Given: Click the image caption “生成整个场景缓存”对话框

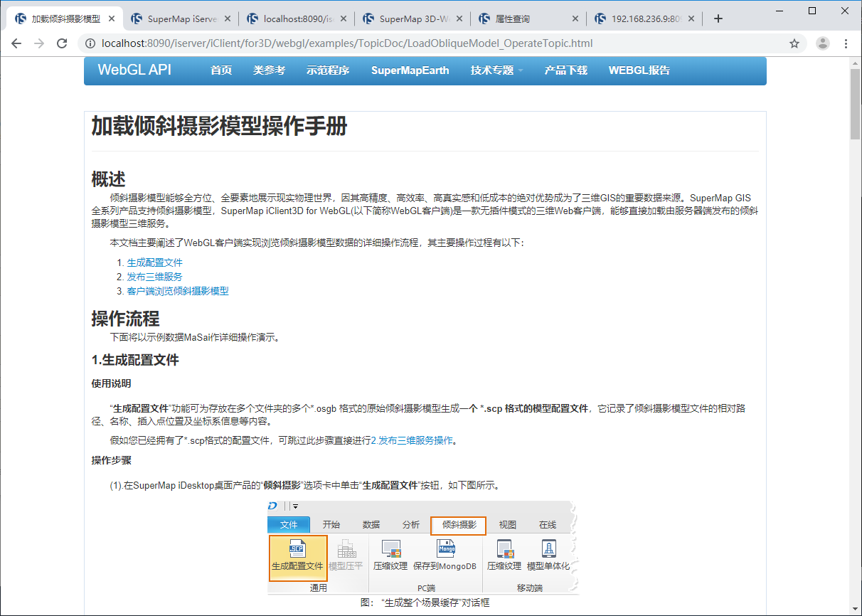Looking at the screenshot, I should (425, 602).
